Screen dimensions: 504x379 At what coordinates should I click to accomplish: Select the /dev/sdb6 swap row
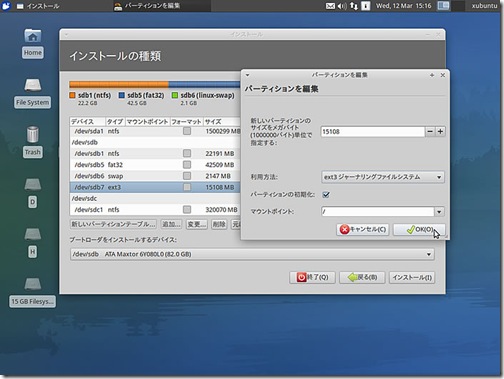coord(155,176)
